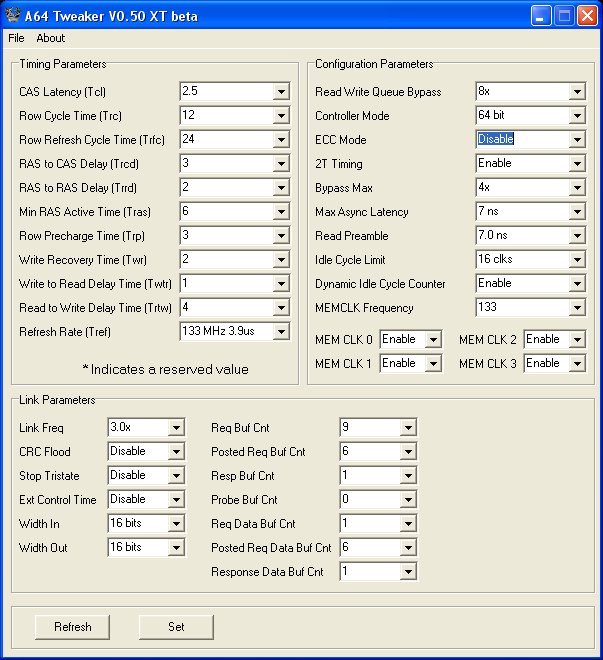
Task: Expand Write Recovery Time (Twr) dropdown
Action: click(281, 259)
